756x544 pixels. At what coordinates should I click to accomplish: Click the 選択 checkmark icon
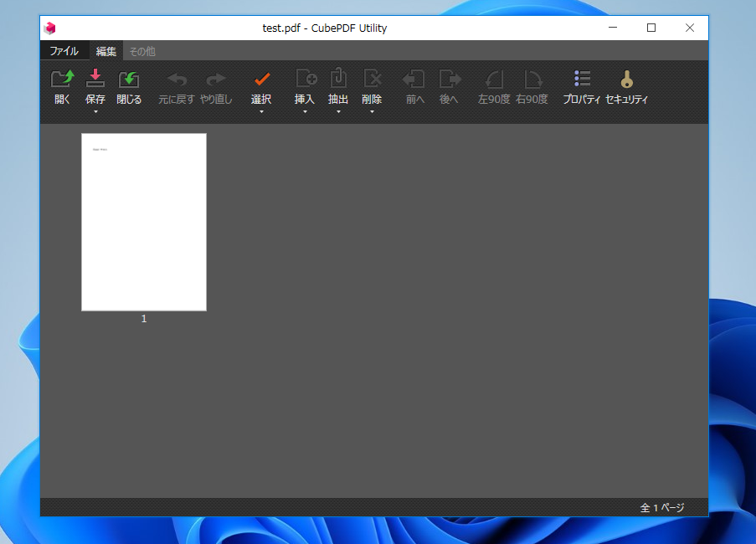(x=261, y=80)
